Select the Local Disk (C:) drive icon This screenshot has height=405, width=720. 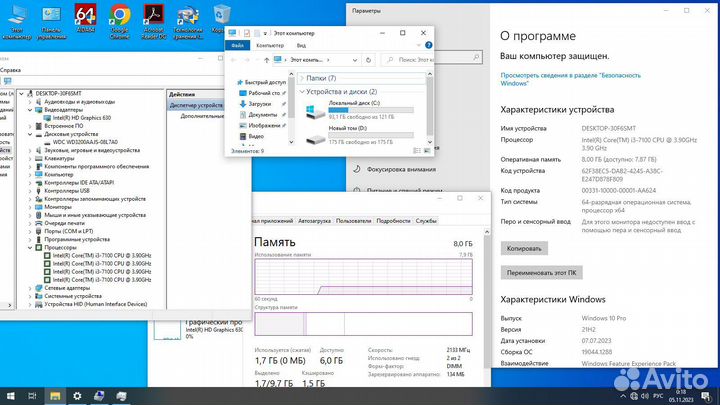pos(315,111)
